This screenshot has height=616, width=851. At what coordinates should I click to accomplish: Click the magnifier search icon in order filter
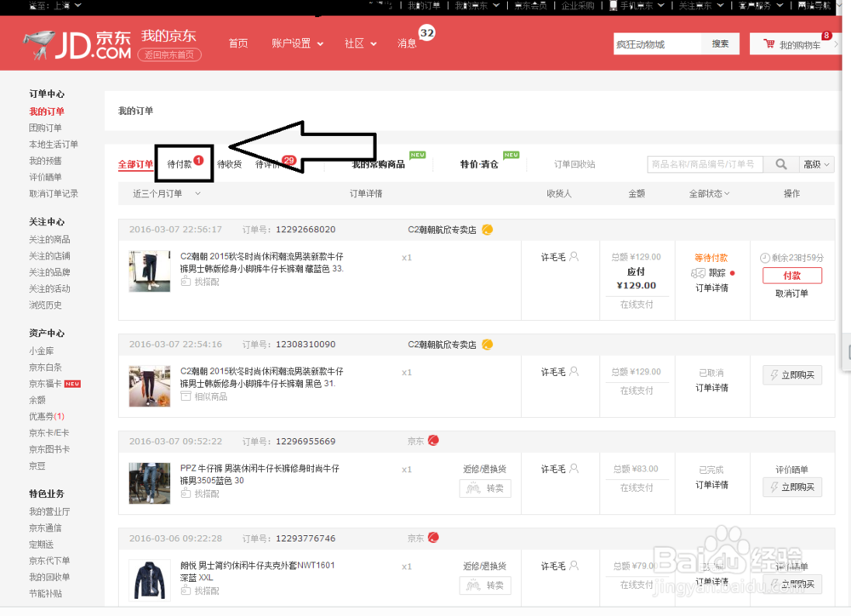tap(780, 164)
